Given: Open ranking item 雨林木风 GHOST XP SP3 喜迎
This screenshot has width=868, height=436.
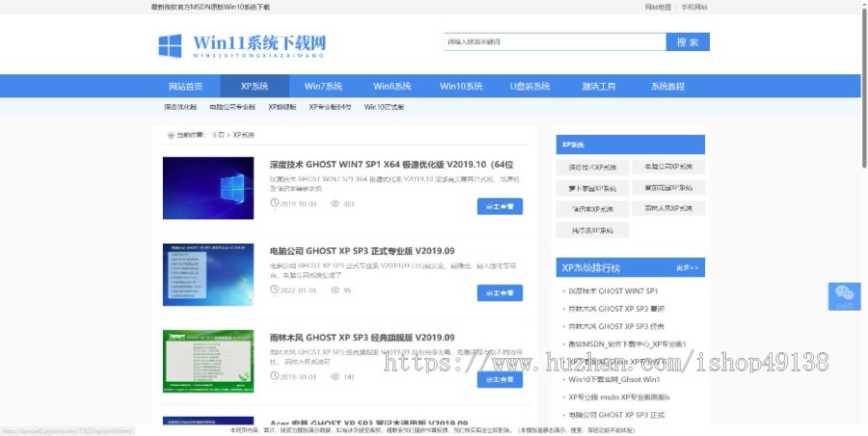Looking at the screenshot, I should tap(616, 309).
